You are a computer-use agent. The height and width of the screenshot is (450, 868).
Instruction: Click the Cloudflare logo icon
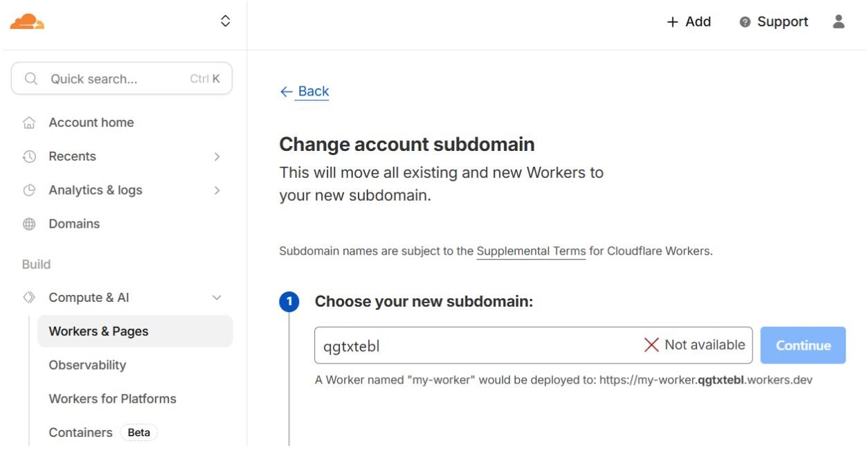click(27, 21)
